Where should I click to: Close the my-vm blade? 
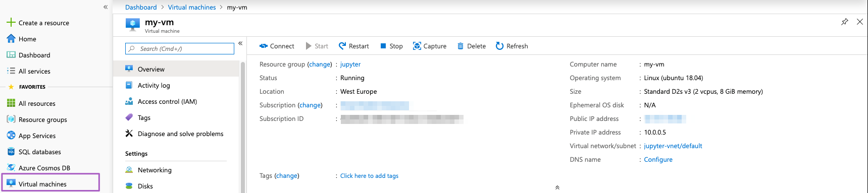pos(860,22)
